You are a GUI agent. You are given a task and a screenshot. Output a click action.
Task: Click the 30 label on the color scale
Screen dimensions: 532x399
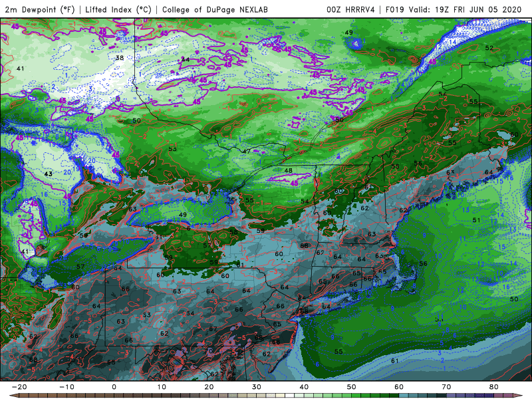click(257, 387)
